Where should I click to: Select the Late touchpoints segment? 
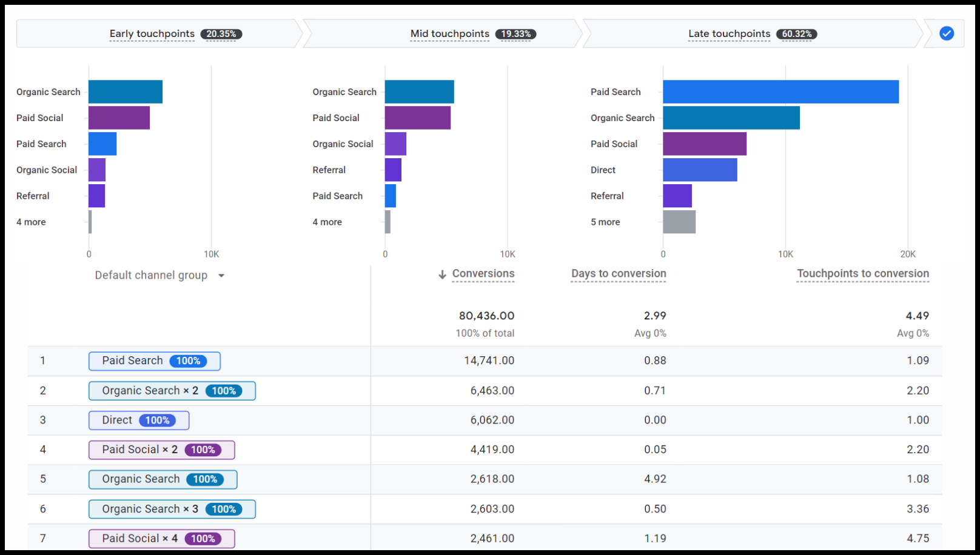click(x=729, y=34)
